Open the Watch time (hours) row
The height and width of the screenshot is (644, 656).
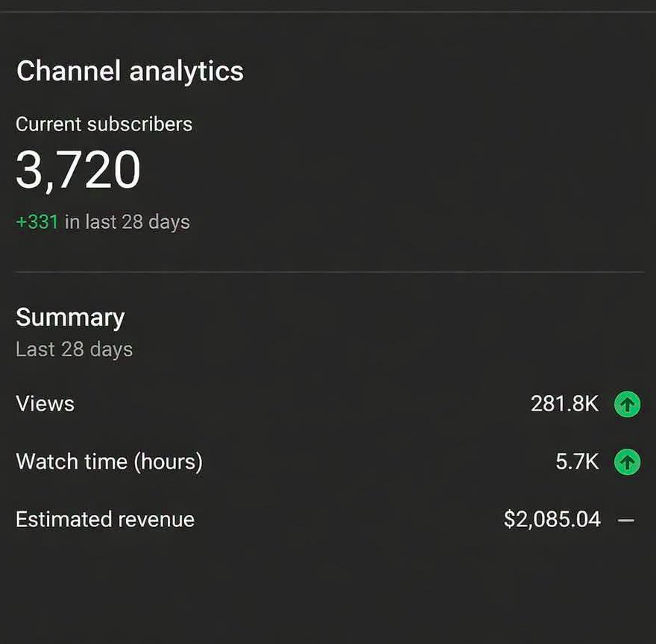click(x=328, y=462)
